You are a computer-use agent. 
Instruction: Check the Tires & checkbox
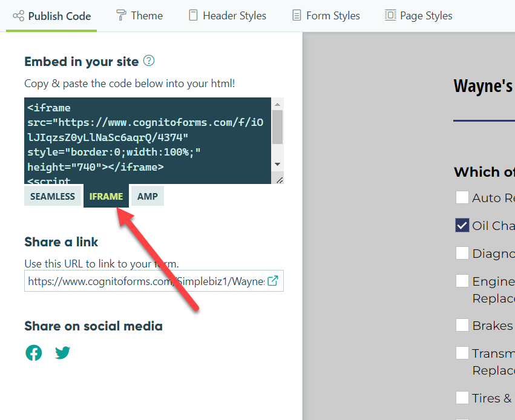point(462,398)
